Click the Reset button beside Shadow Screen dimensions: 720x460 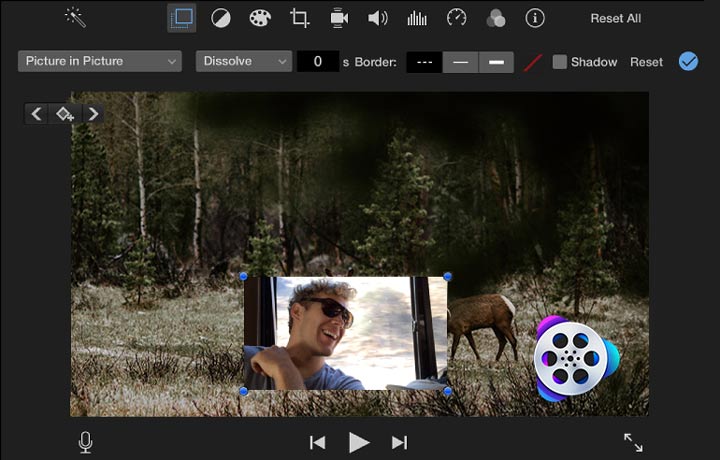pyautogui.click(x=646, y=62)
